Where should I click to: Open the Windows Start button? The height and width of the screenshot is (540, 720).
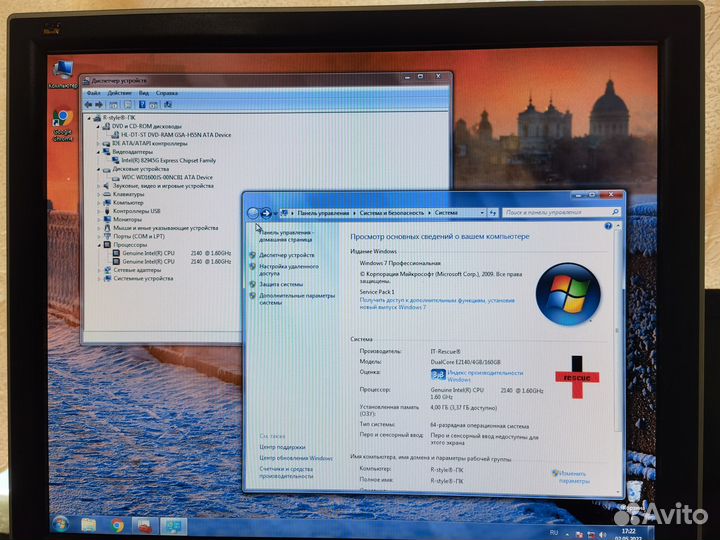[60, 524]
